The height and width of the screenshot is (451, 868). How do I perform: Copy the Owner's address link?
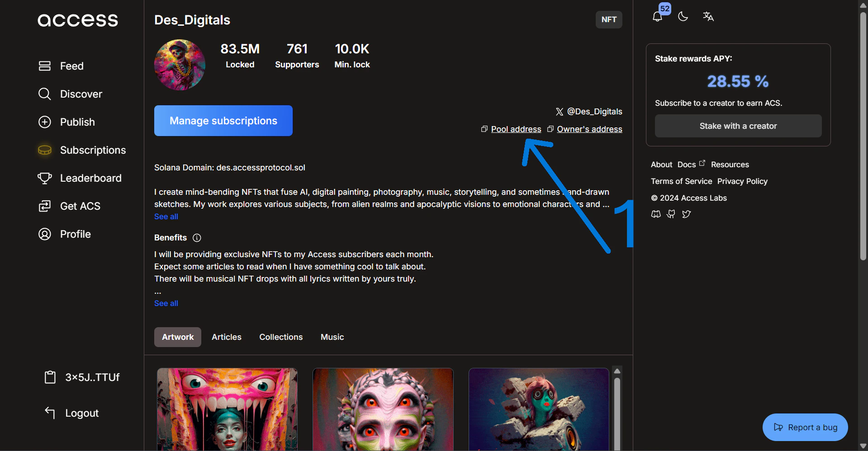point(589,129)
